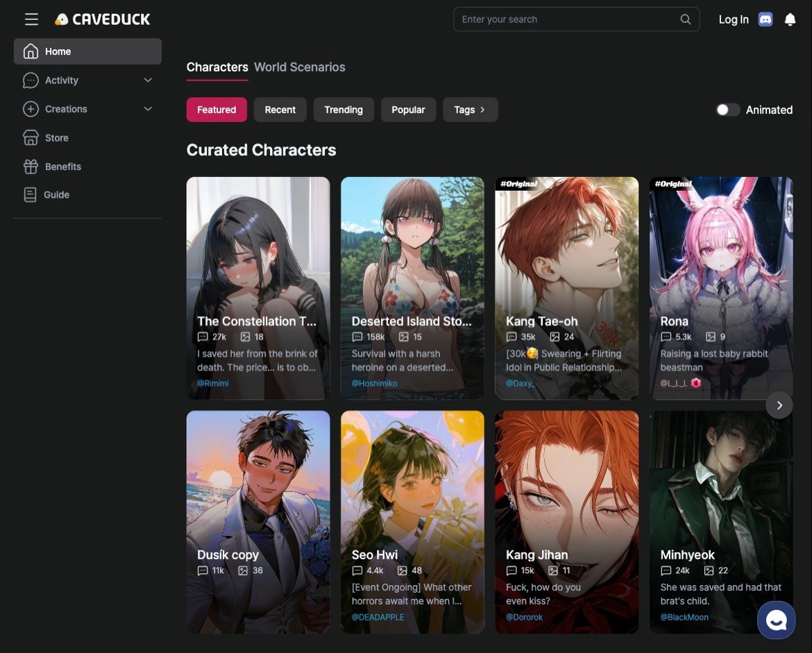Open the chat support bubble icon

[776, 620]
